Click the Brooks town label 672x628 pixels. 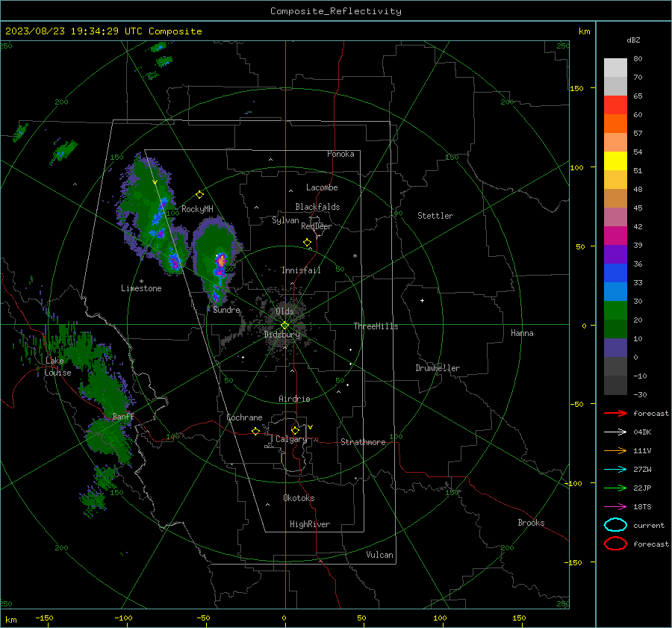tap(531, 523)
